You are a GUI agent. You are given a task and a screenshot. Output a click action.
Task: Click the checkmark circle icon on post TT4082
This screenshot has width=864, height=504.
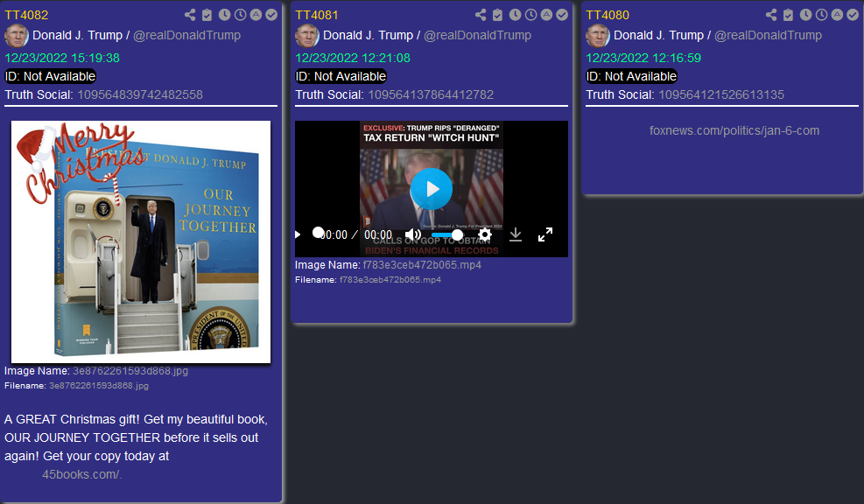pos(271,15)
